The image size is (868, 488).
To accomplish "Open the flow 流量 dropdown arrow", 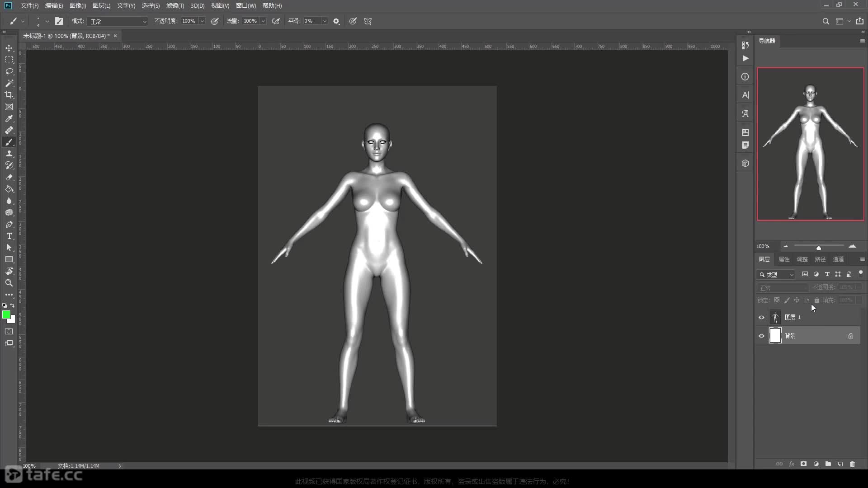I will tap(263, 21).
